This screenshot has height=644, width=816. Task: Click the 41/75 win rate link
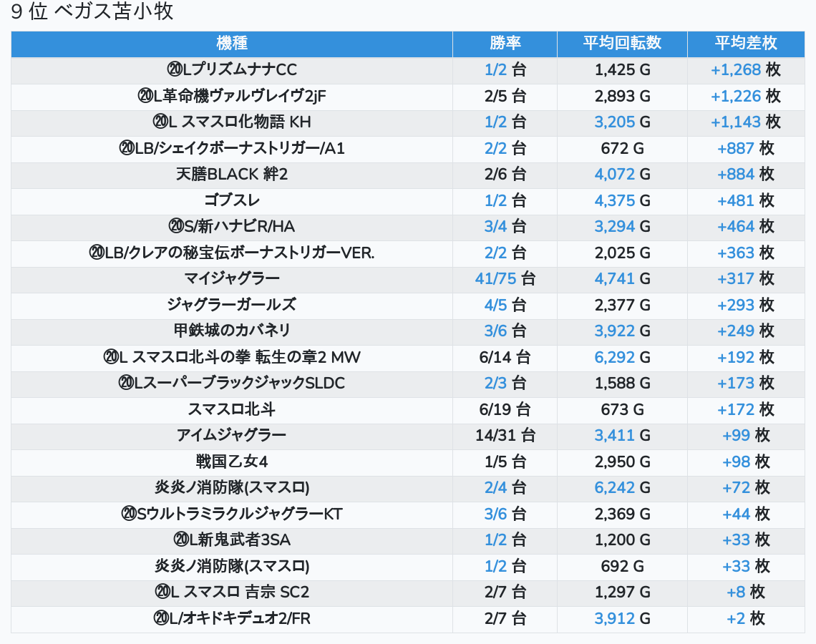495,278
